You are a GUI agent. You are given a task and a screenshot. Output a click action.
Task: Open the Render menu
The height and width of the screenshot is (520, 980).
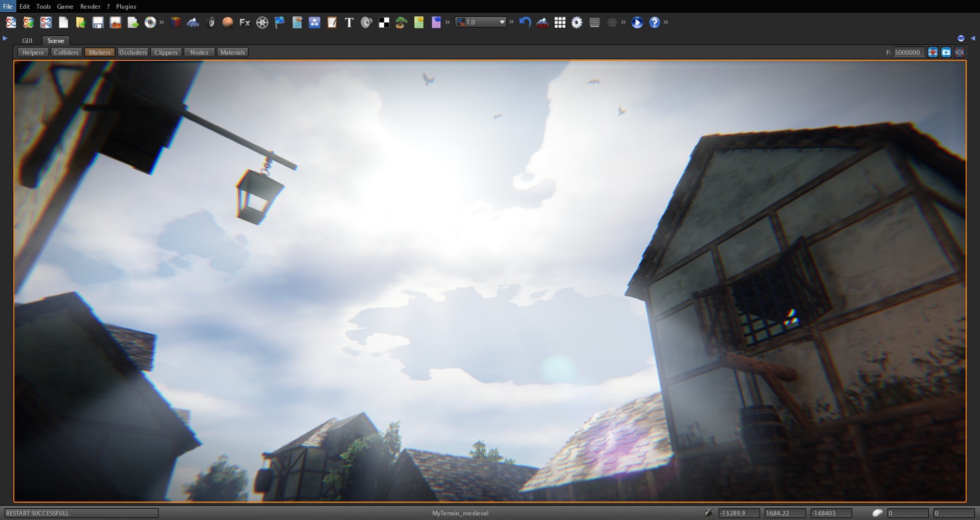pos(90,6)
